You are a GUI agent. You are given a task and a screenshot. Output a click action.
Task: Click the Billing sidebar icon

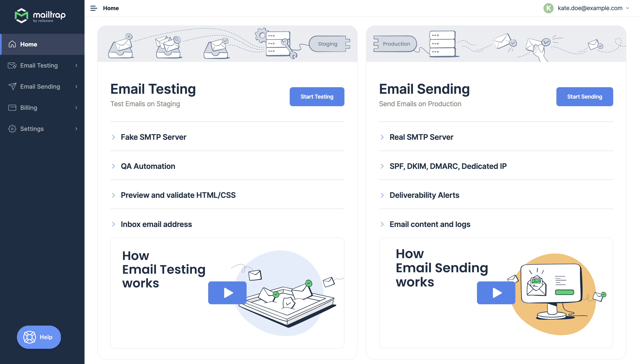click(x=12, y=107)
